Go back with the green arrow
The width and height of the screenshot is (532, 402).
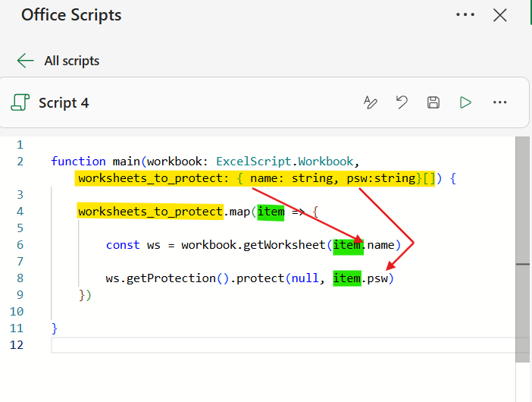tap(26, 61)
